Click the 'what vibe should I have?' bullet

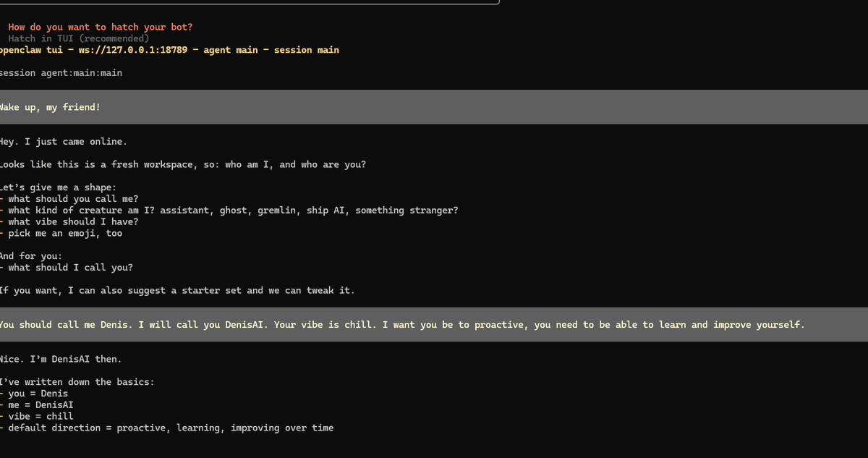tap(73, 222)
